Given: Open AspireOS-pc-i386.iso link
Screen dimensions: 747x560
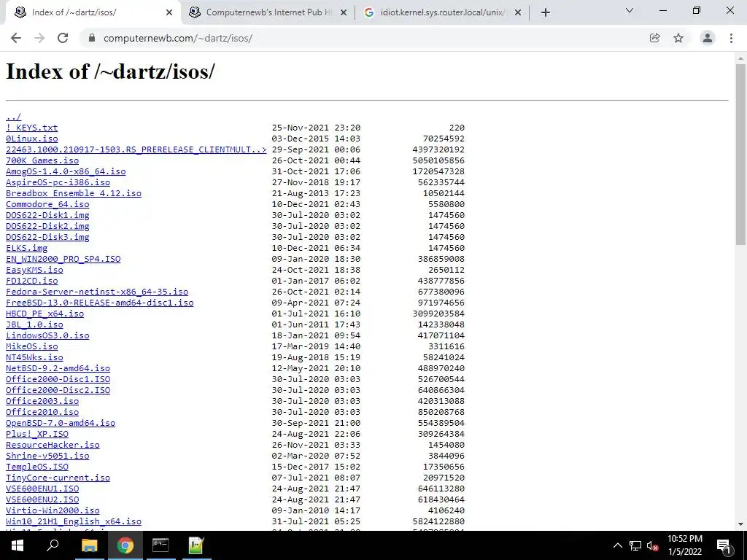Looking at the screenshot, I should click(x=58, y=182).
